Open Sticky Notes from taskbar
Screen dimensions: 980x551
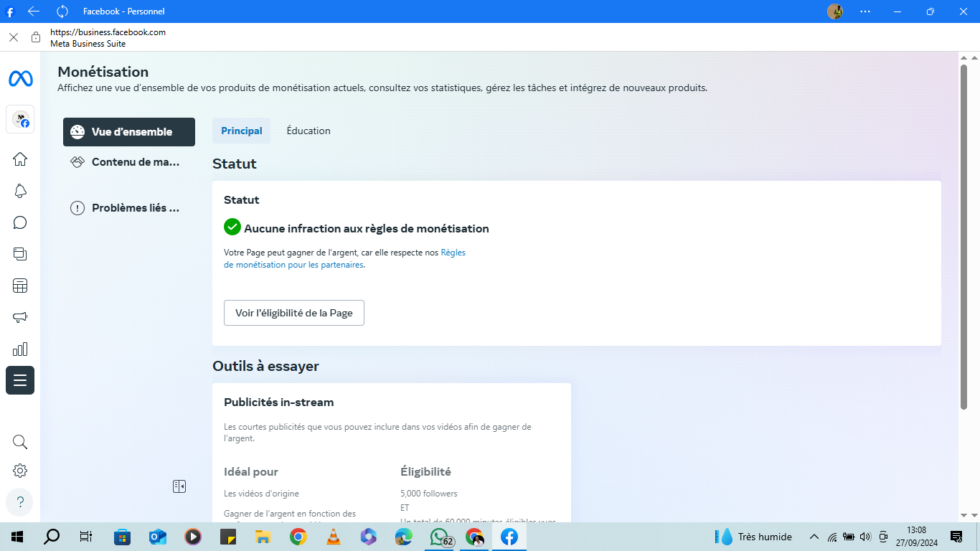point(228,537)
